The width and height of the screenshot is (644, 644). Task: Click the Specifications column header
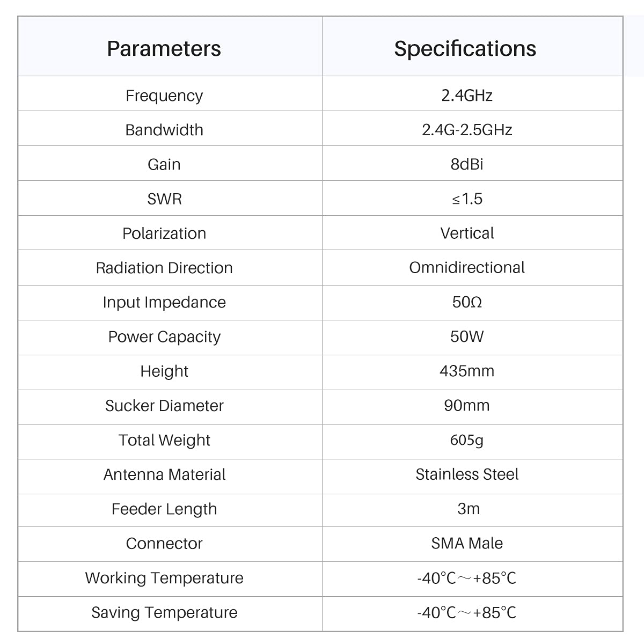(465, 48)
